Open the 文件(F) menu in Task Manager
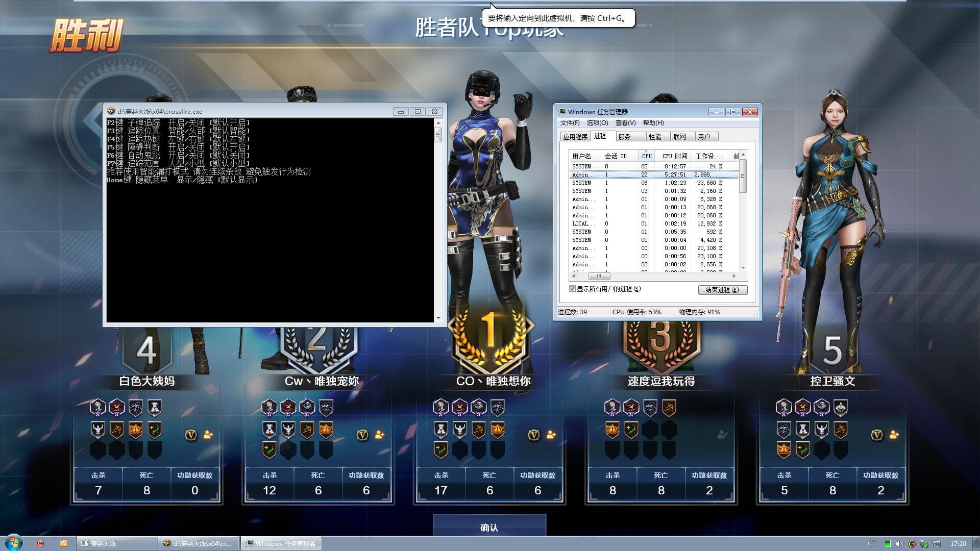This screenshot has width=980, height=551. click(570, 123)
